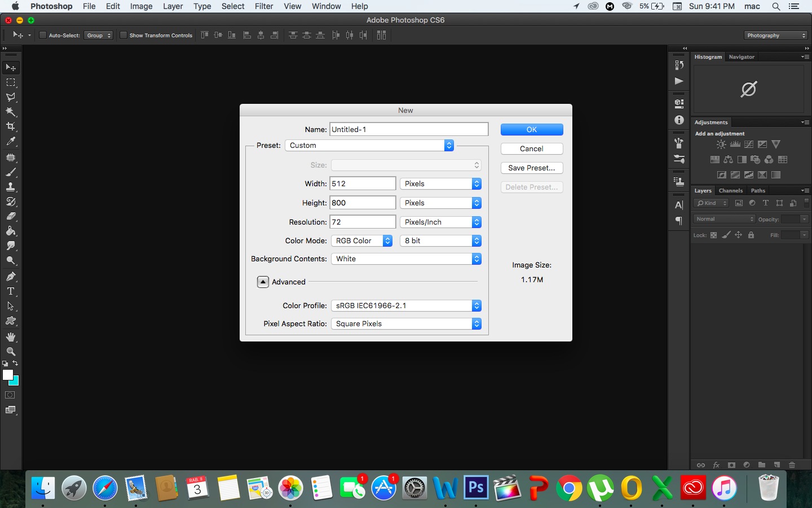
Task: Select the Paint Bucket tool
Action: pyautogui.click(x=11, y=231)
